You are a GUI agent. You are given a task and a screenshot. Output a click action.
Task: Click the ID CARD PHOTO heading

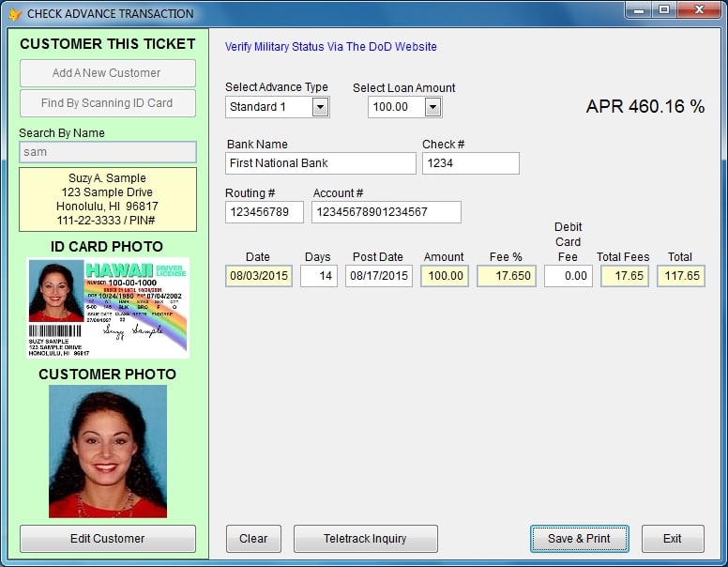coord(107,246)
